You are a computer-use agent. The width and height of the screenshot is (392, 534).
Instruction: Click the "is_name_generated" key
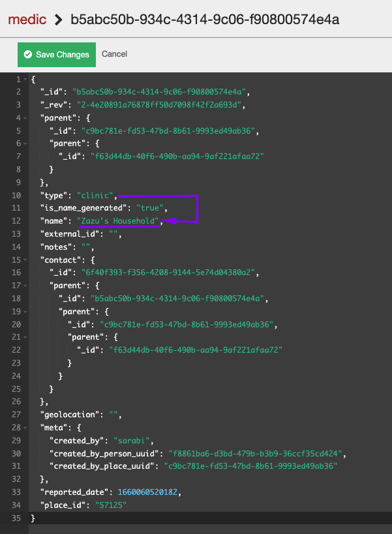point(83,208)
